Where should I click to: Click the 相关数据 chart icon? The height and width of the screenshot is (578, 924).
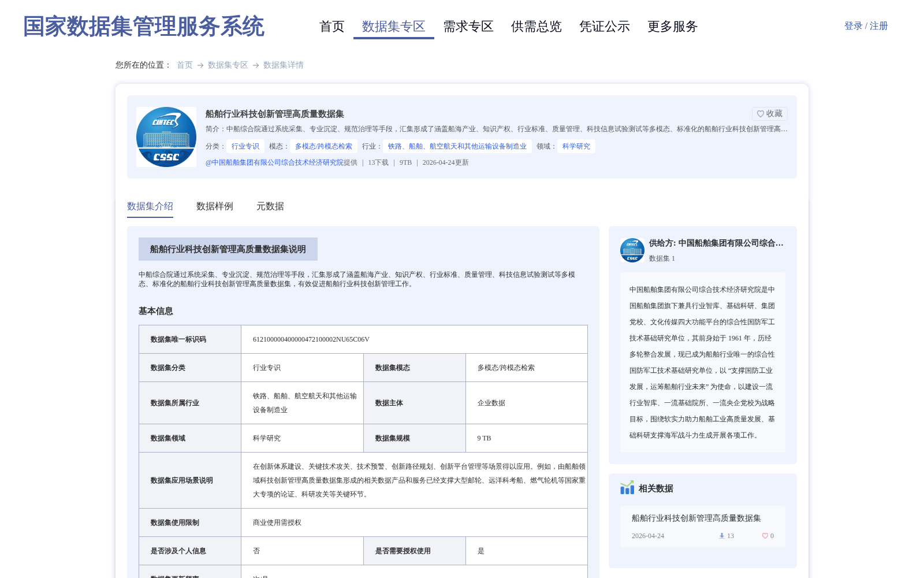click(x=627, y=488)
